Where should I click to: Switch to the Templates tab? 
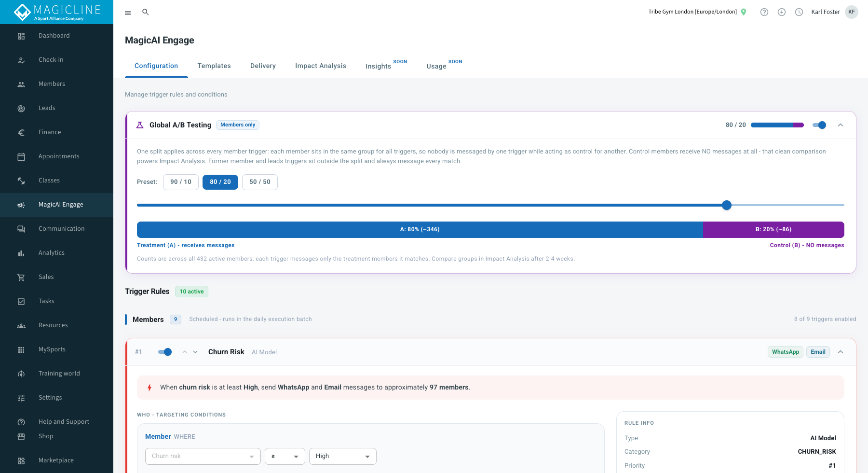214,66
